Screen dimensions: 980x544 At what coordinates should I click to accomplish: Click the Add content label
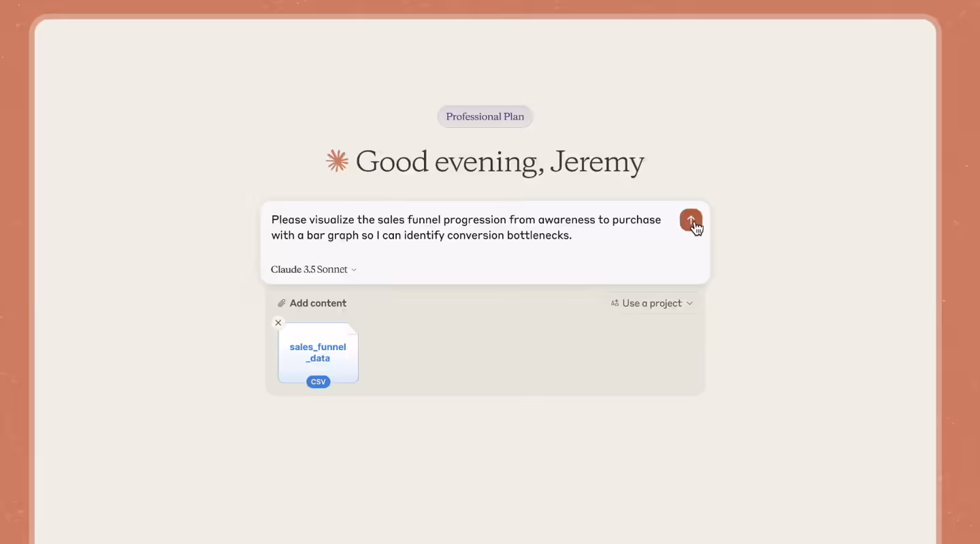coord(318,303)
